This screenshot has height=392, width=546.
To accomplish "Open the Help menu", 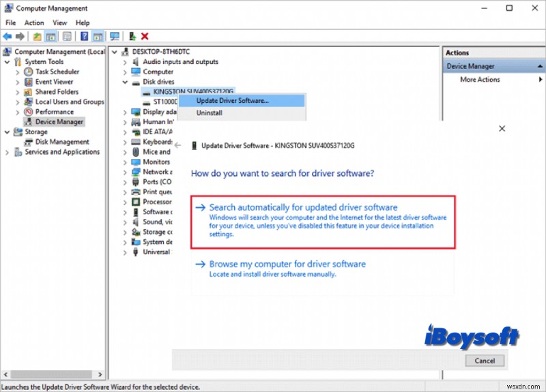I will click(x=83, y=22).
